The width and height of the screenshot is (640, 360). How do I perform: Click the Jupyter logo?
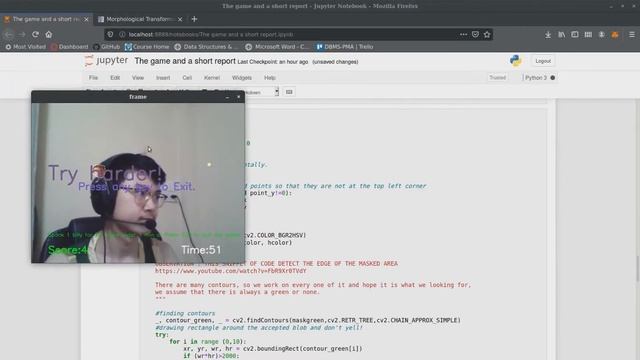point(107,61)
